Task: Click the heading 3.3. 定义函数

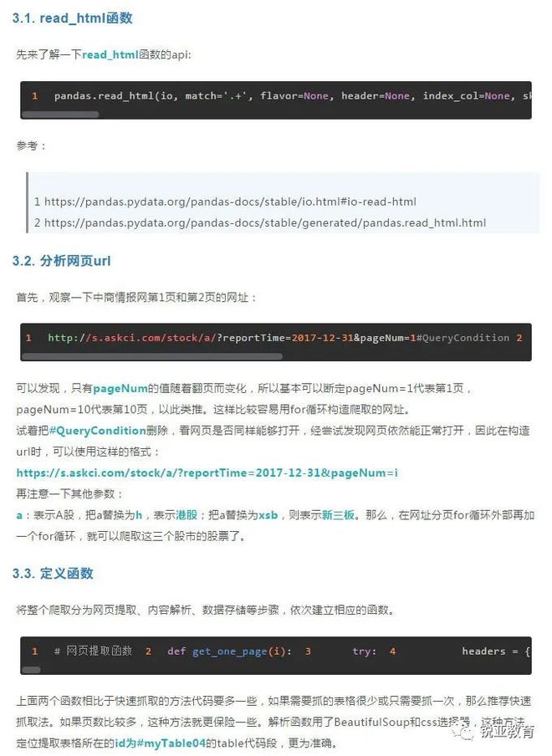Action: [53, 573]
